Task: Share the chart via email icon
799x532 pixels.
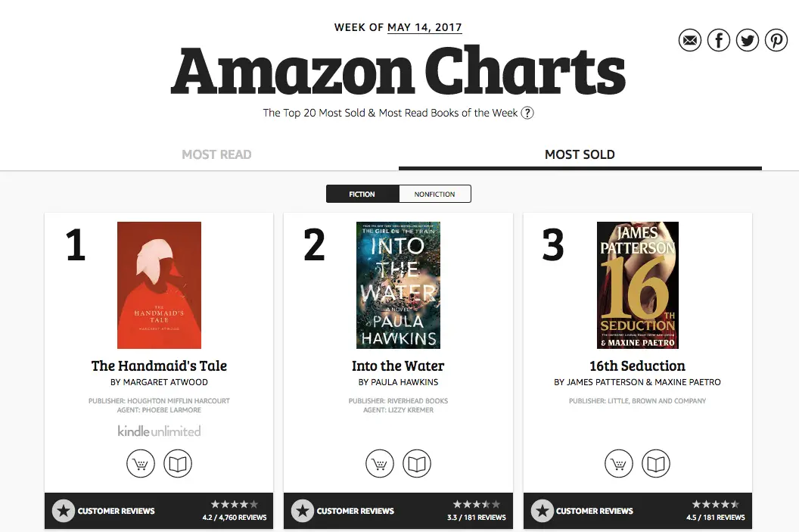Action: pyautogui.click(x=690, y=40)
